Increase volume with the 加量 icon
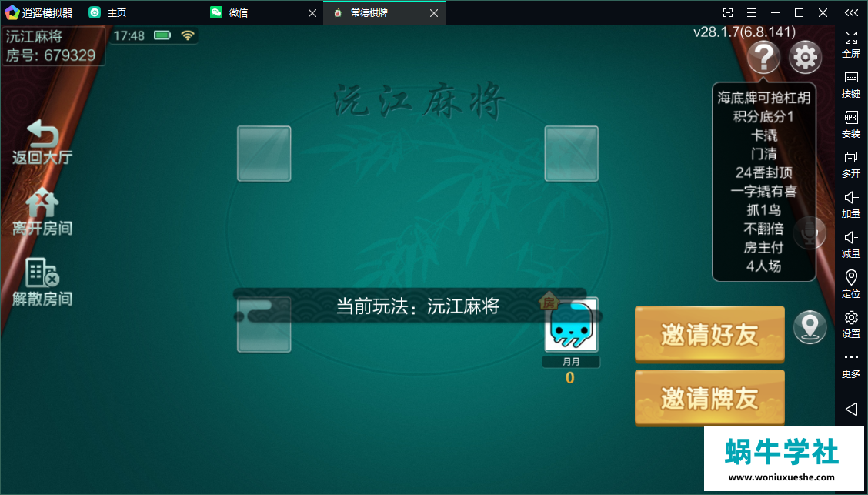 (851, 204)
